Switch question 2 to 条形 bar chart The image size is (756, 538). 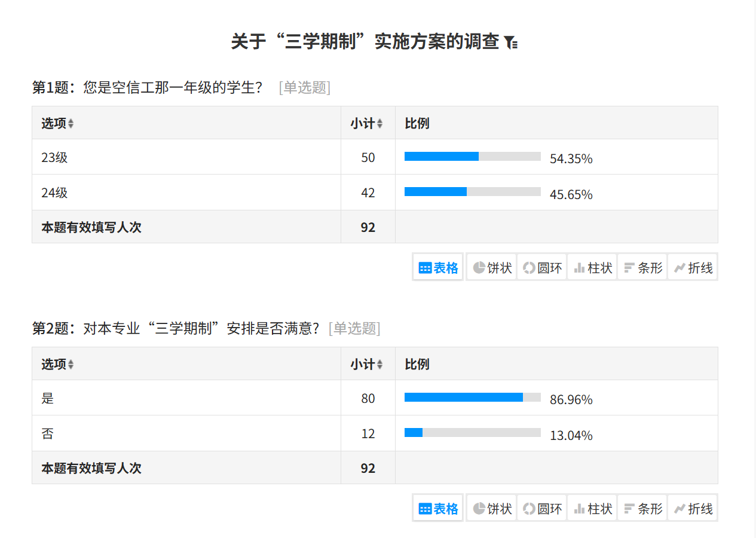pos(642,508)
